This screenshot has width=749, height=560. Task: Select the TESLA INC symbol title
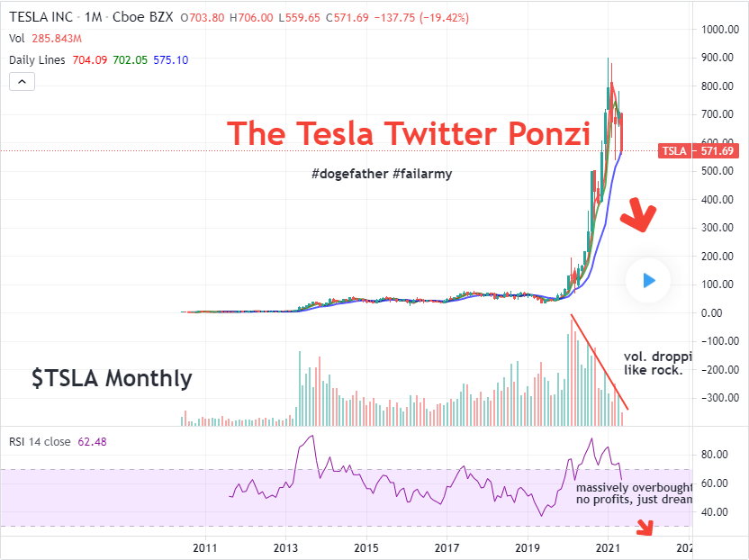[x=41, y=17]
